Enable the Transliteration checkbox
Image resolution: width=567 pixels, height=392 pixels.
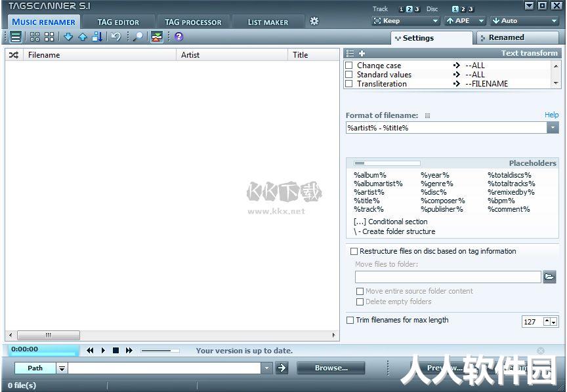(349, 84)
